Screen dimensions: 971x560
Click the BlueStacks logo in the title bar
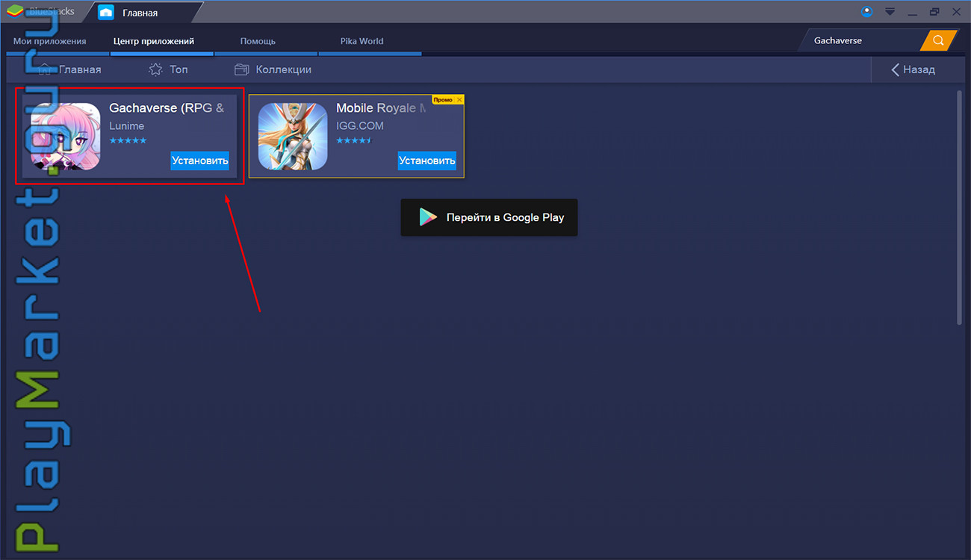[14, 12]
